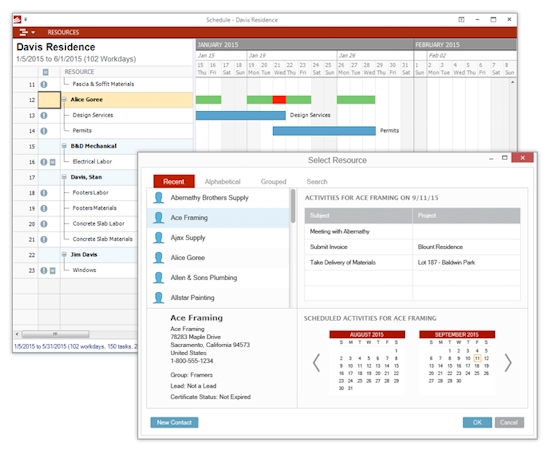Image resolution: width=550 pixels, height=450 pixels.
Task: Select Allen & Sons Plumbing in list
Action: coord(218,278)
